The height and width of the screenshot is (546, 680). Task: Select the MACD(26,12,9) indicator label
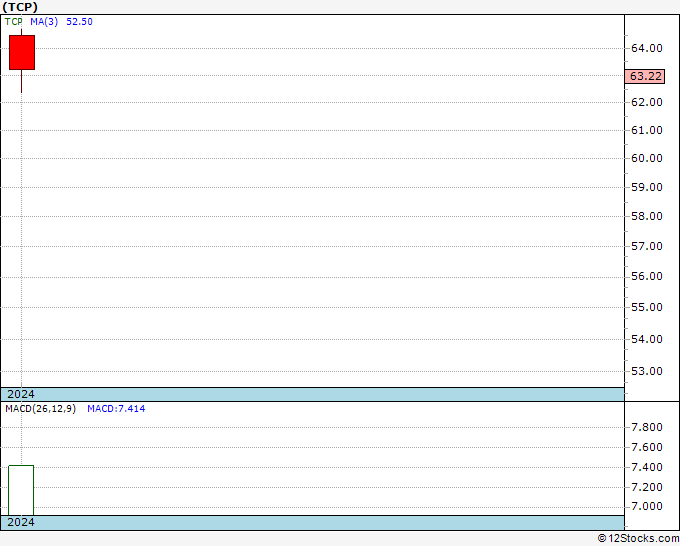[40, 409]
